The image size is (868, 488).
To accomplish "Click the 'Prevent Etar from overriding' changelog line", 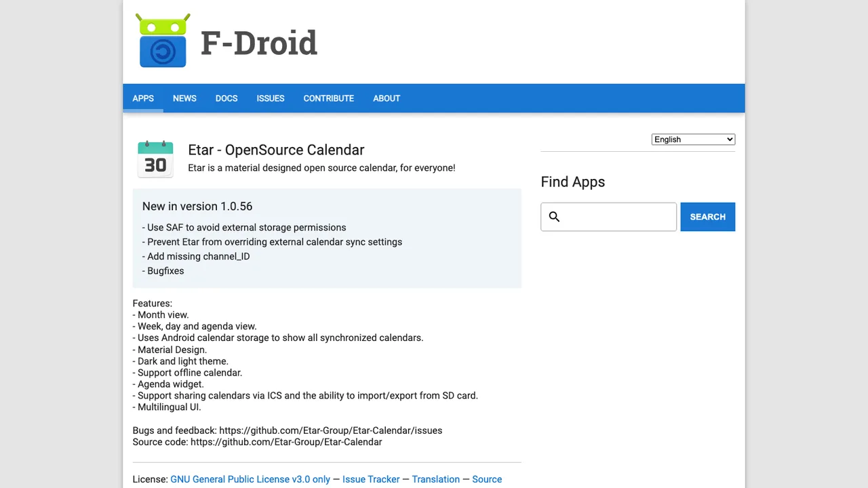I will 272,242.
